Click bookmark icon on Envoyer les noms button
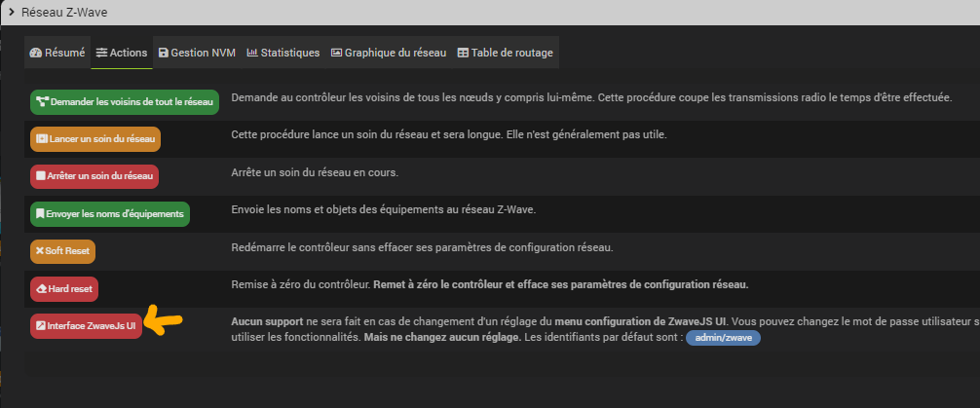Screen dimensions: 980x408 [40, 213]
